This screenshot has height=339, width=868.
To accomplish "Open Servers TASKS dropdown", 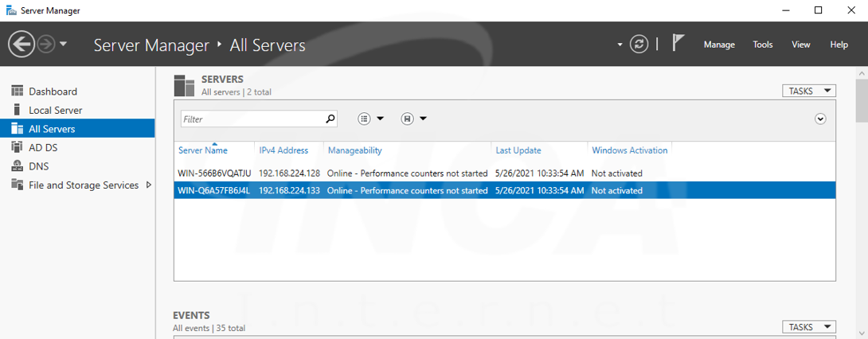I will tap(809, 92).
